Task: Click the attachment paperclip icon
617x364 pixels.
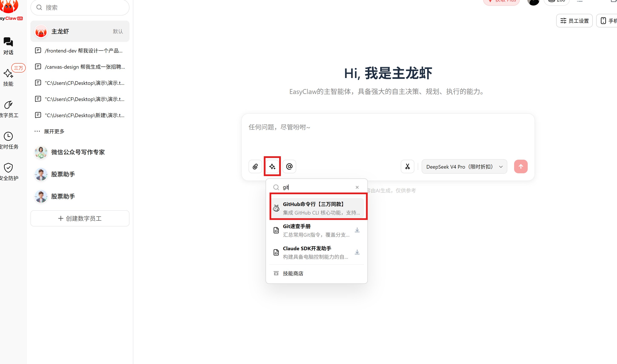Action: click(255, 166)
